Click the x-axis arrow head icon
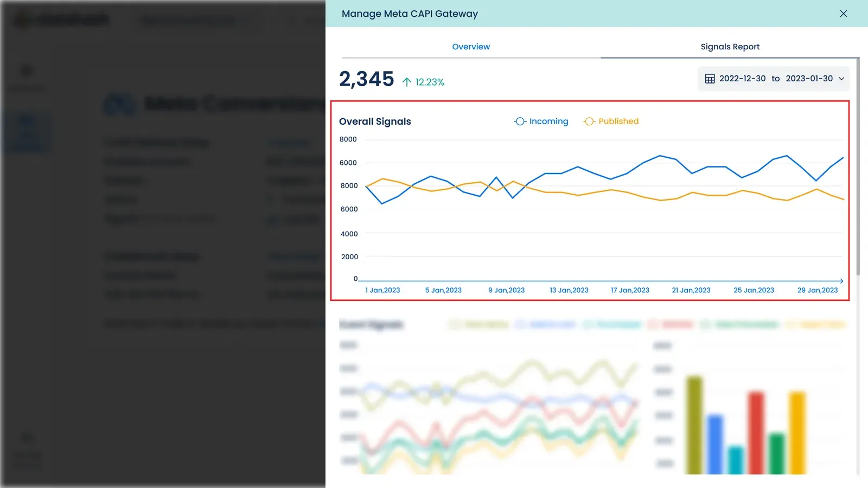This screenshot has width=868, height=488. point(841,281)
